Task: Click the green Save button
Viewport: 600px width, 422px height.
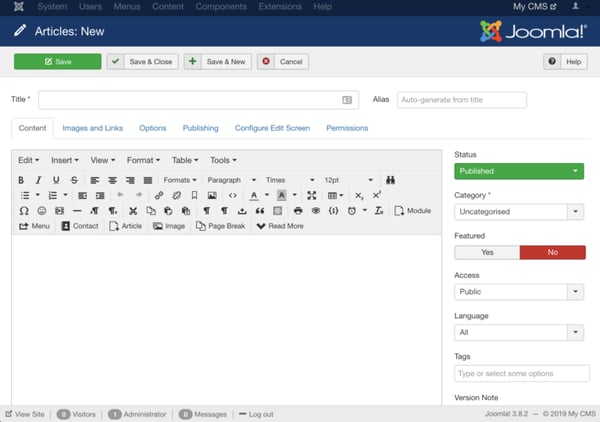Action: (58, 62)
